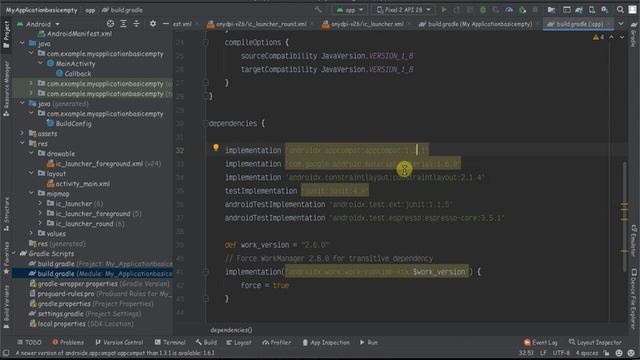Select build.gradle (Project) in Gradle Scripts

pos(100,264)
